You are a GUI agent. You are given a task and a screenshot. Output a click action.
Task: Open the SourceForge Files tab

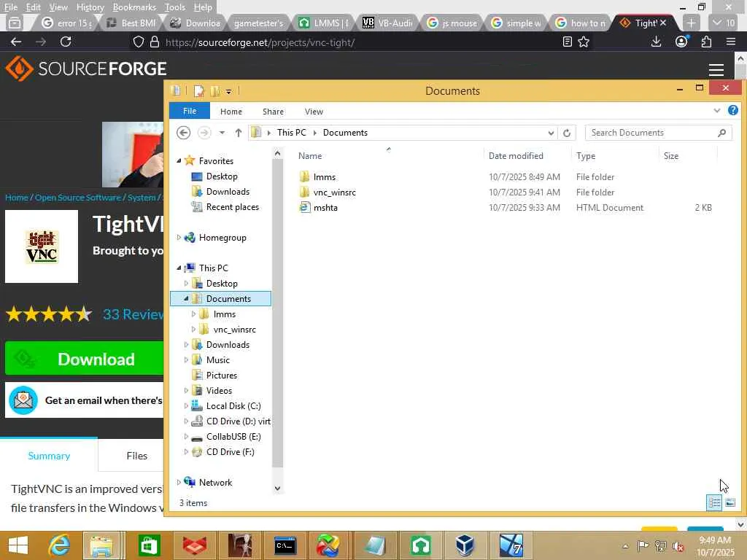(x=136, y=456)
